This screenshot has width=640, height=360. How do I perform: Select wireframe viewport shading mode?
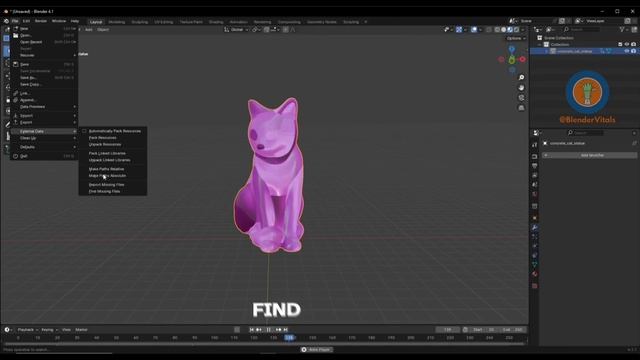497,30
